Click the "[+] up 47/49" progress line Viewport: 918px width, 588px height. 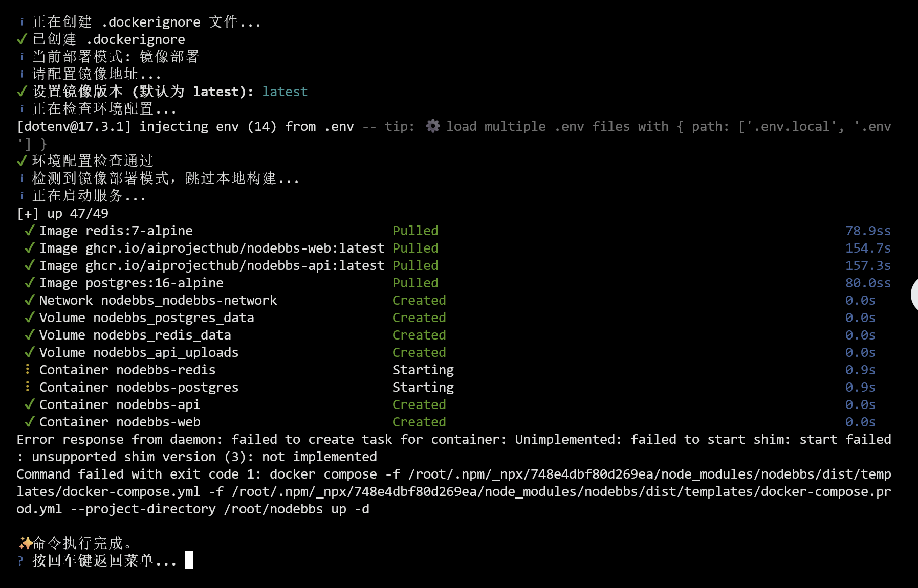click(x=62, y=213)
